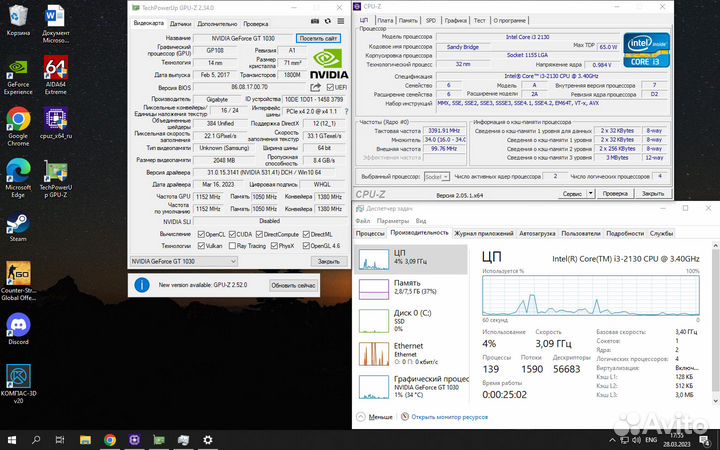Open the Recycle Bin desktop icon
The width and height of the screenshot is (720, 450).
click(x=18, y=20)
